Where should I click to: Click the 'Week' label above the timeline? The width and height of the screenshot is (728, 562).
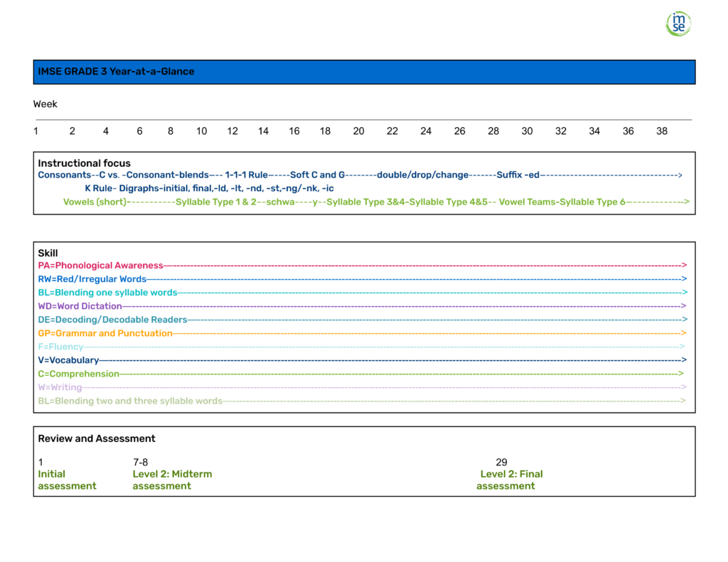(x=45, y=104)
